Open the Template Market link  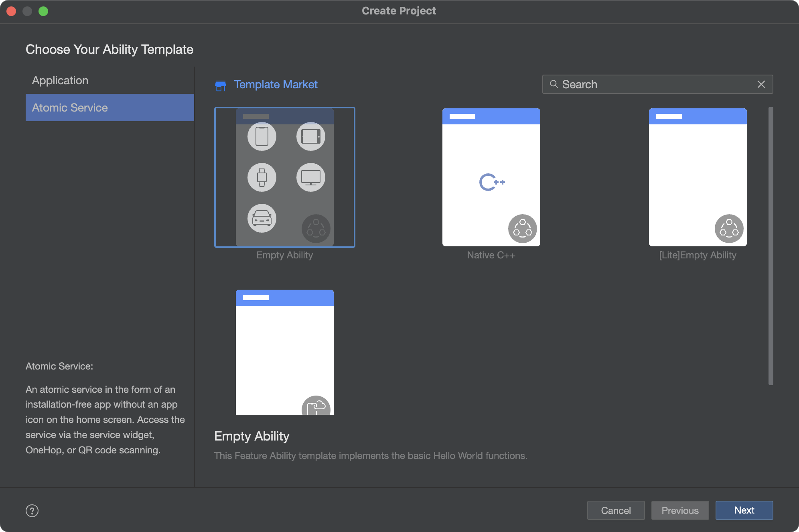pyautogui.click(x=276, y=85)
